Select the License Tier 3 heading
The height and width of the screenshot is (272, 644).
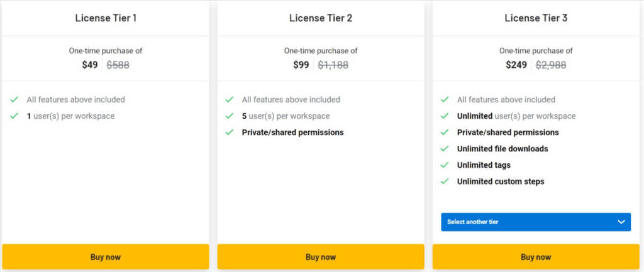tap(536, 18)
